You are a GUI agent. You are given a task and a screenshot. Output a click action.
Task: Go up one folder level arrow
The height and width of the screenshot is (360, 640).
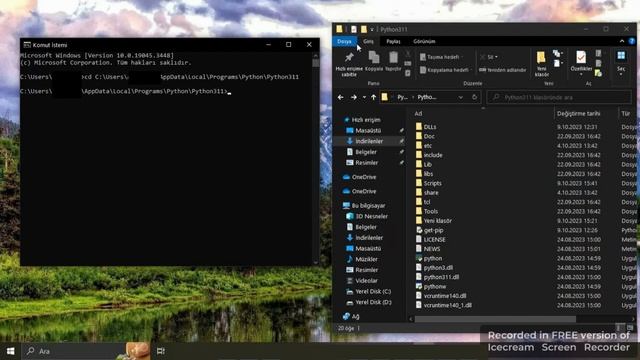tap(373, 97)
